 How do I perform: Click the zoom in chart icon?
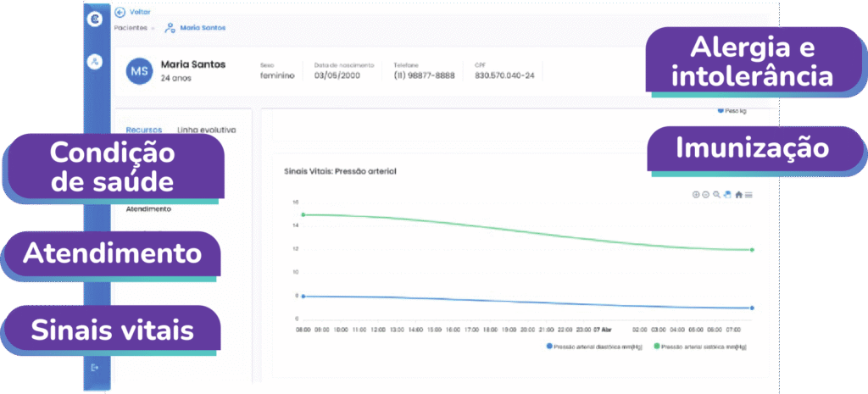(697, 195)
